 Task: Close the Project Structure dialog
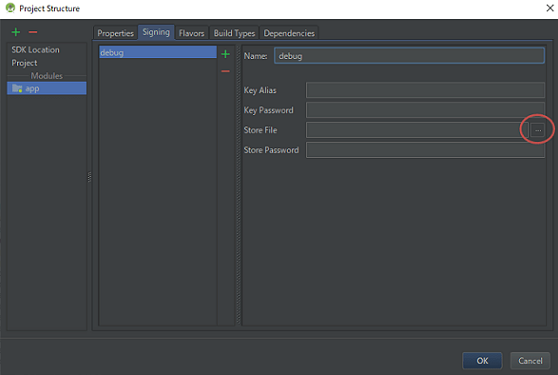pyautogui.click(x=549, y=8)
